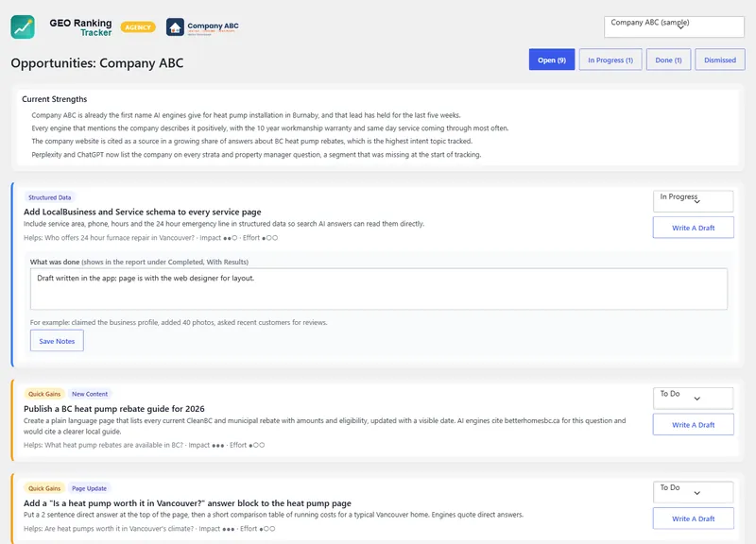The width and height of the screenshot is (756, 544).
Task: Switch to the Dismissed tab
Action: click(x=720, y=59)
